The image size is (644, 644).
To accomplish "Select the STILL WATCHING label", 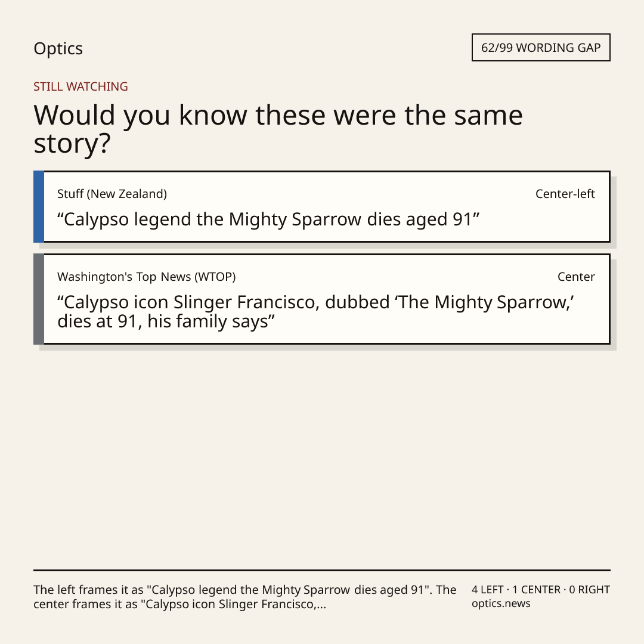I will point(80,86).
